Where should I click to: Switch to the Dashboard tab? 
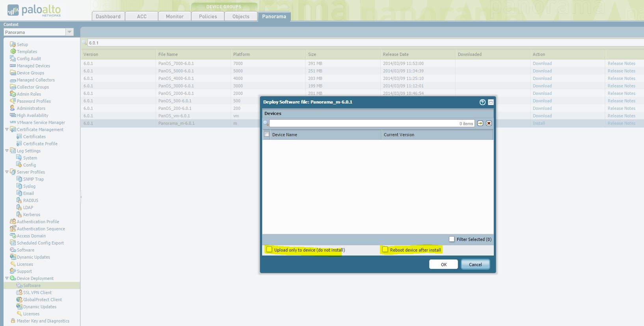tap(108, 16)
